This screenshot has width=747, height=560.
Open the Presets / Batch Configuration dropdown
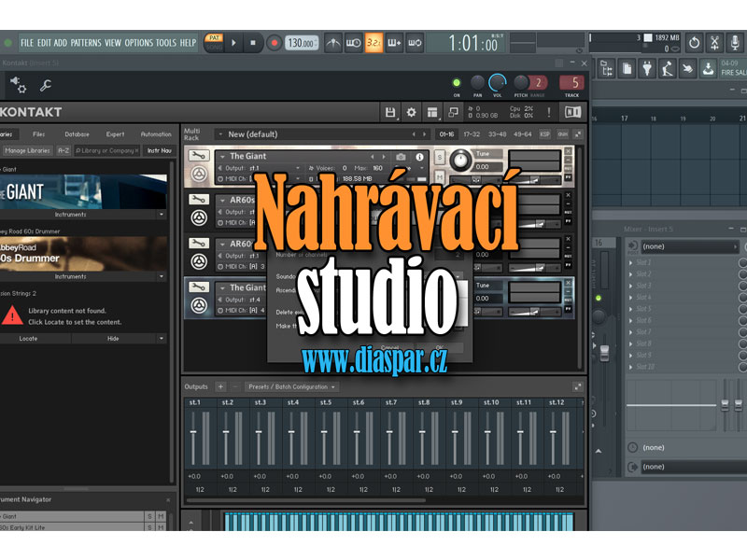[291, 386]
